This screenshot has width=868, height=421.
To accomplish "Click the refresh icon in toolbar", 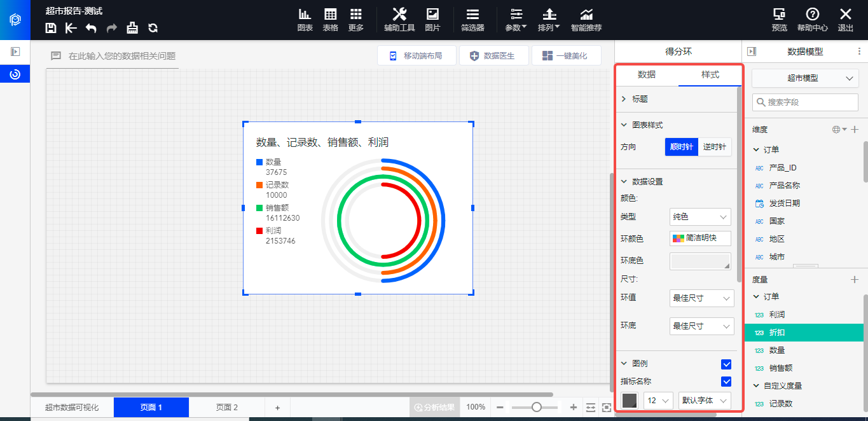I will (x=153, y=28).
